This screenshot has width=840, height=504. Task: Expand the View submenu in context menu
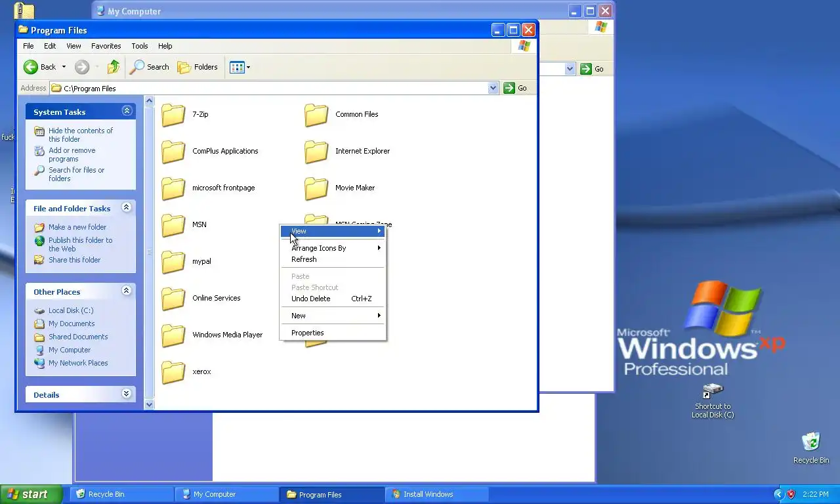pos(333,231)
